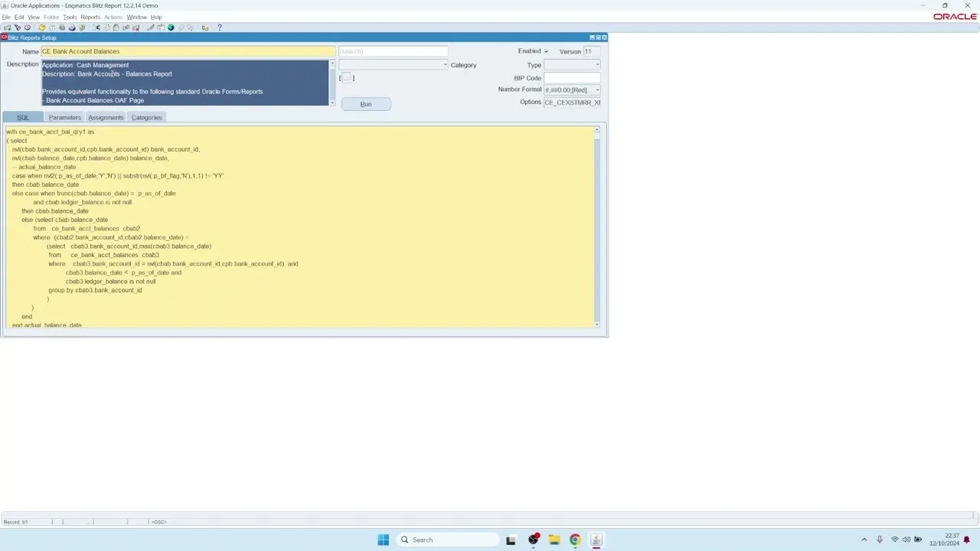Screen dimensions: 980x551
Task: Click the Name field CE Bank Account Balances
Action: [x=188, y=51]
